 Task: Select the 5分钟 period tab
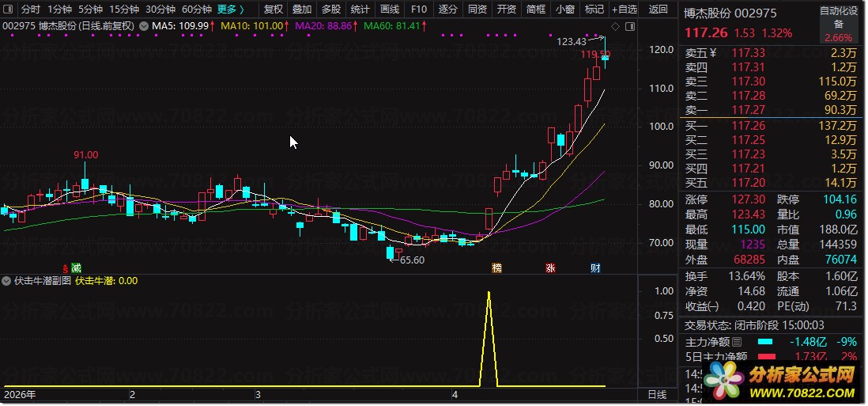(x=90, y=9)
